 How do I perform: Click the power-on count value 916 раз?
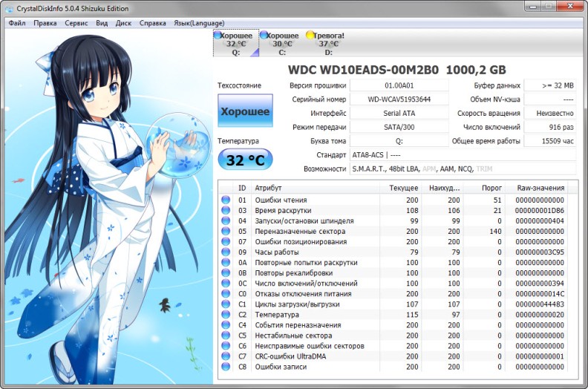click(549, 127)
